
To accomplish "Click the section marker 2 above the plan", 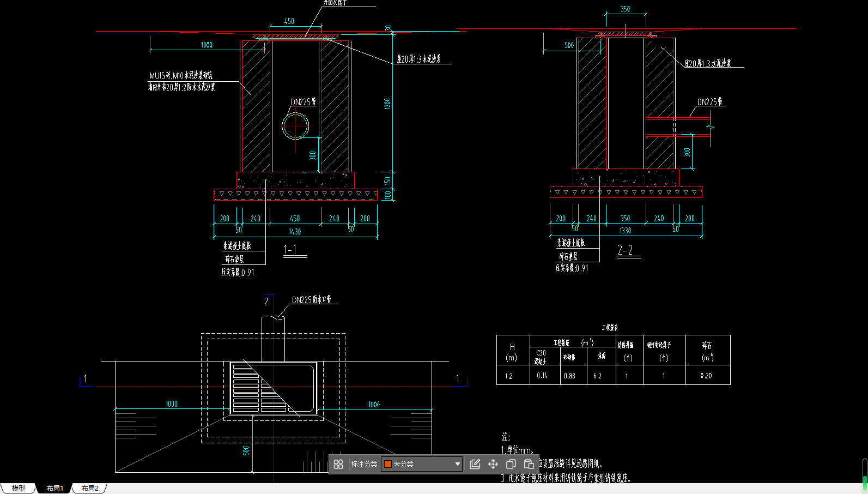I will [266, 302].
